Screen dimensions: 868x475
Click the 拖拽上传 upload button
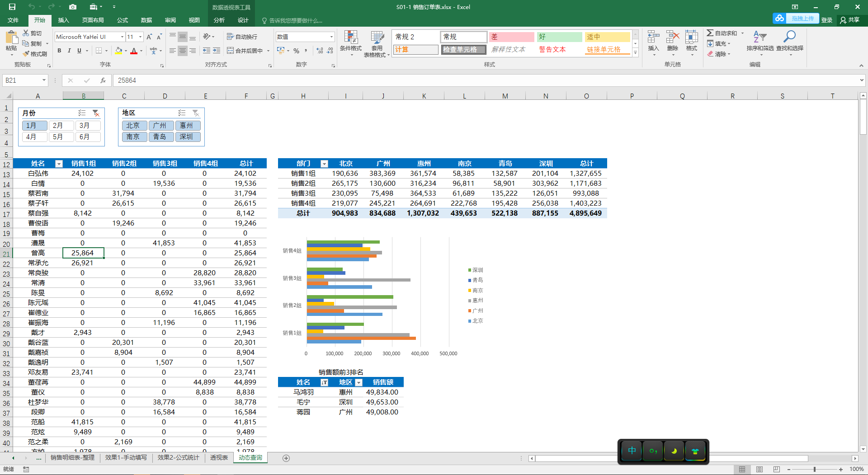(x=796, y=19)
